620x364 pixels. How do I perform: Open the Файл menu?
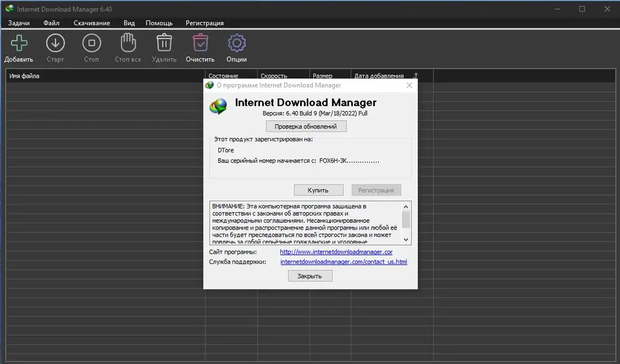[51, 23]
